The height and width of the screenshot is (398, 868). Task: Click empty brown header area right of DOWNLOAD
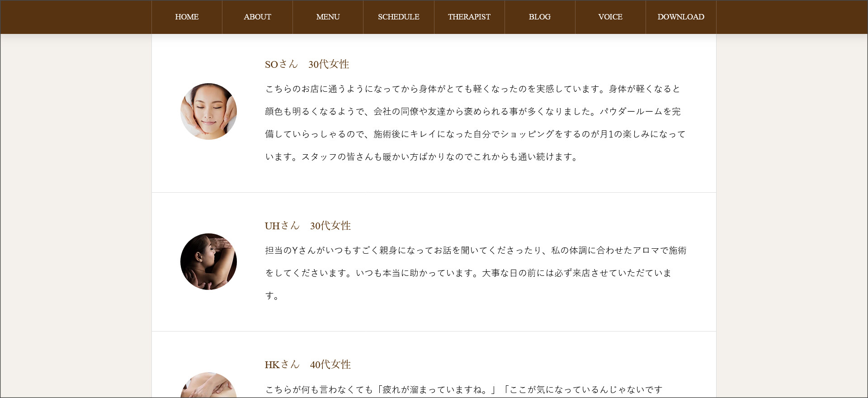[791, 17]
